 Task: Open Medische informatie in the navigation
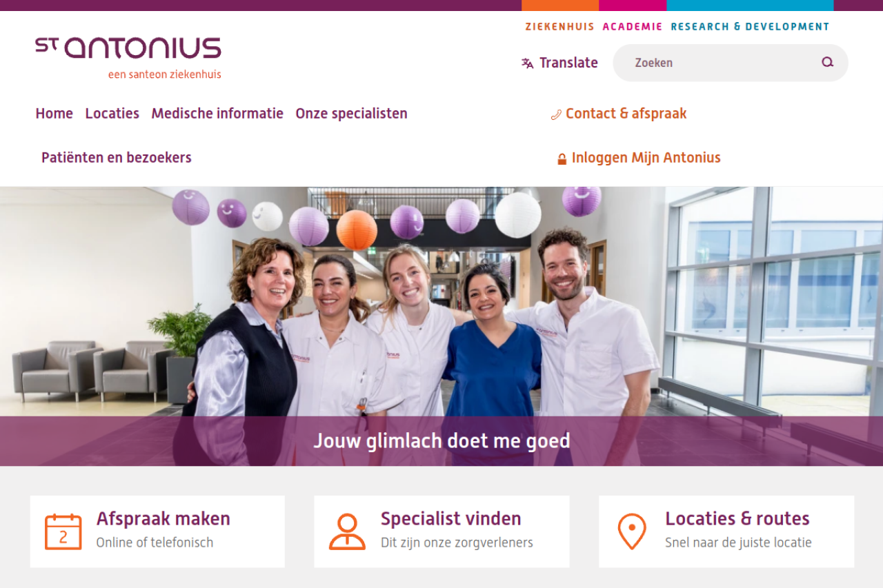point(217,114)
